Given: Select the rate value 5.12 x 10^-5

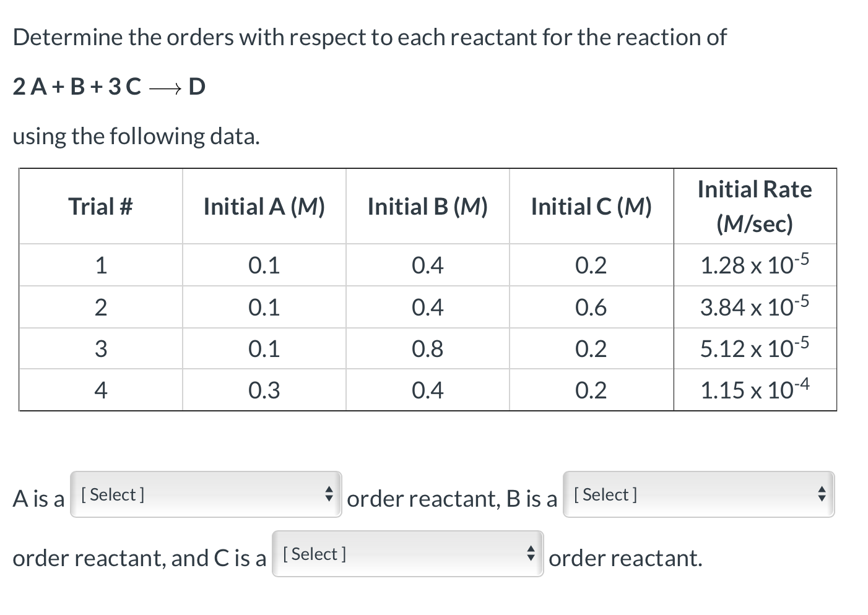Looking at the screenshot, I should [x=754, y=348].
